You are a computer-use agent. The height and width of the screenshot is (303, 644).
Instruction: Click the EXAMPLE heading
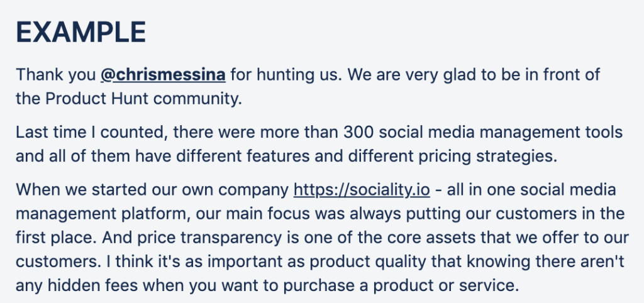tap(81, 32)
